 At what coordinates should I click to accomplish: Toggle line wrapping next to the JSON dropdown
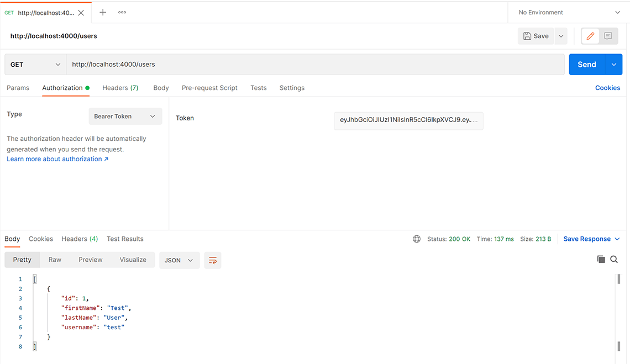(x=213, y=260)
